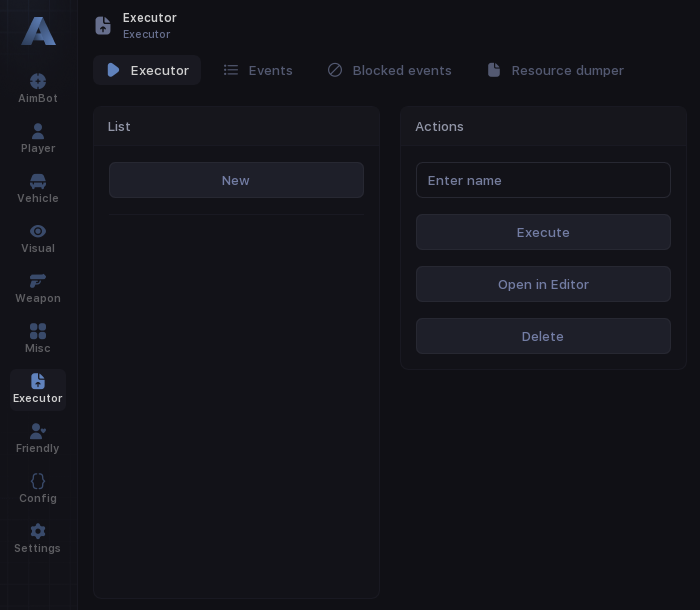This screenshot has height=610, width=700.
Task: Click the Visual eye icon
Action: click(38, 231)
